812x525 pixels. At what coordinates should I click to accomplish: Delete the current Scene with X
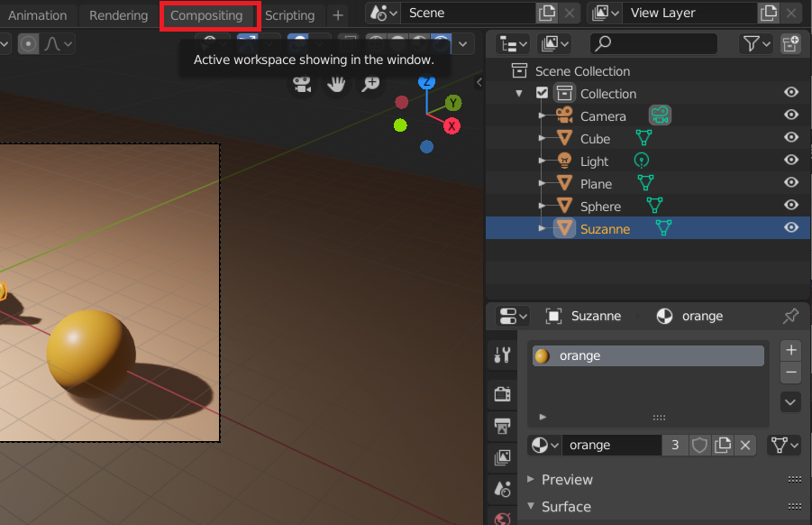click(570, 13)
